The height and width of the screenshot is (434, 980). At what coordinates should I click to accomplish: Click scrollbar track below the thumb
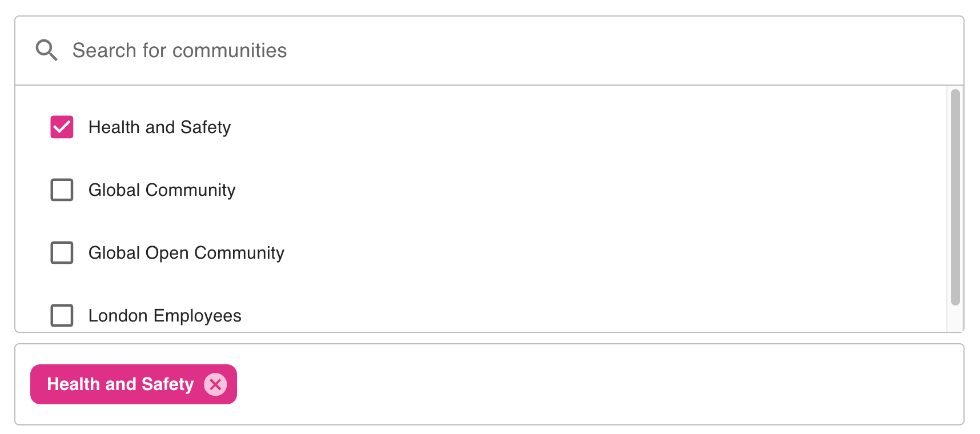955,319
